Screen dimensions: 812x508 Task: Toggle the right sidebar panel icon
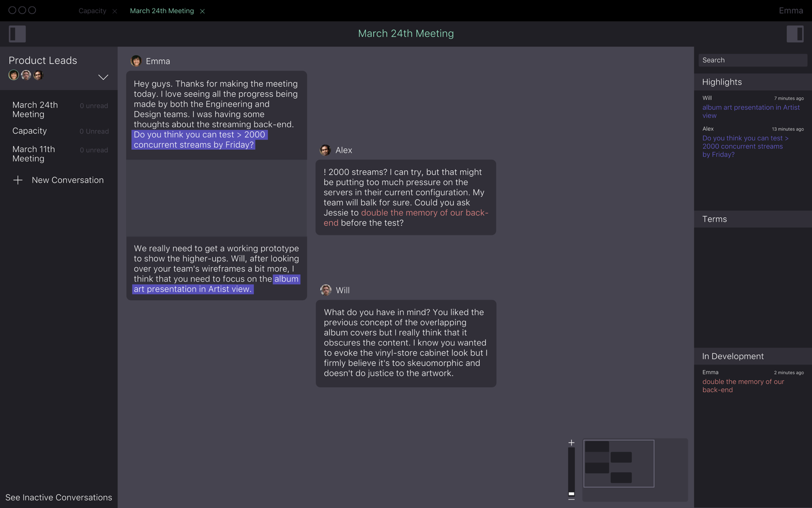coord(795,34)
